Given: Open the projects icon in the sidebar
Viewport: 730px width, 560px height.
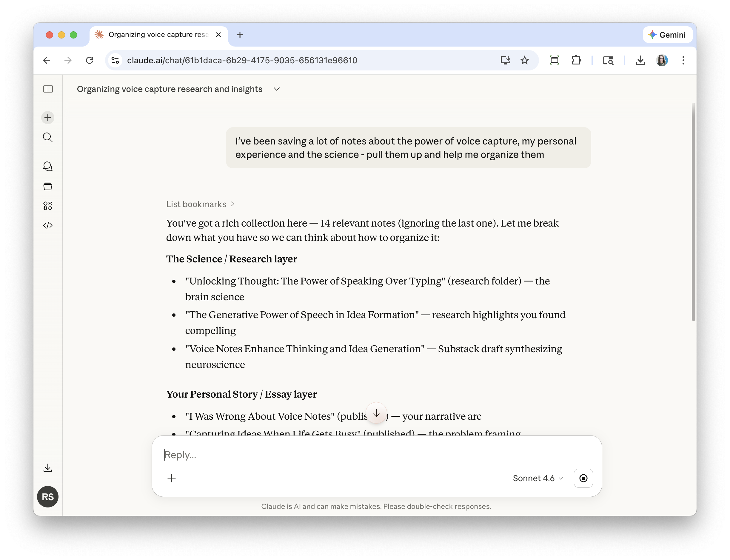Looking at the screenshot, I should coord(48,186).
